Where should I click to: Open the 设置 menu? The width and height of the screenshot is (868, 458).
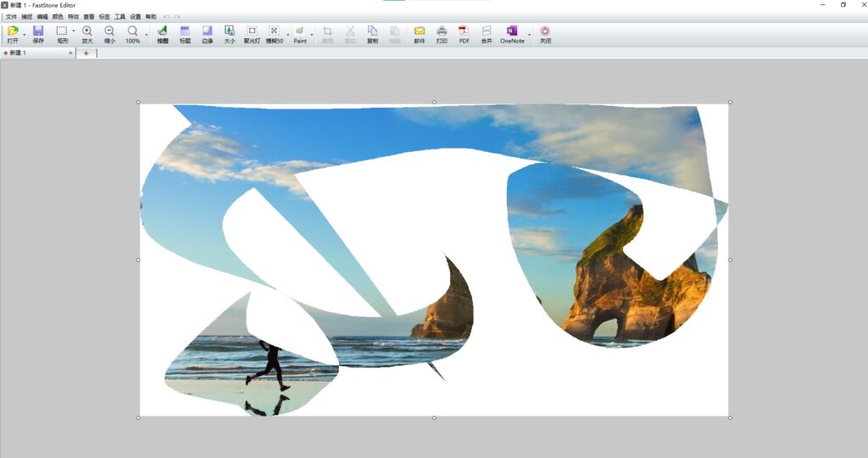click(x=135, y=17)
